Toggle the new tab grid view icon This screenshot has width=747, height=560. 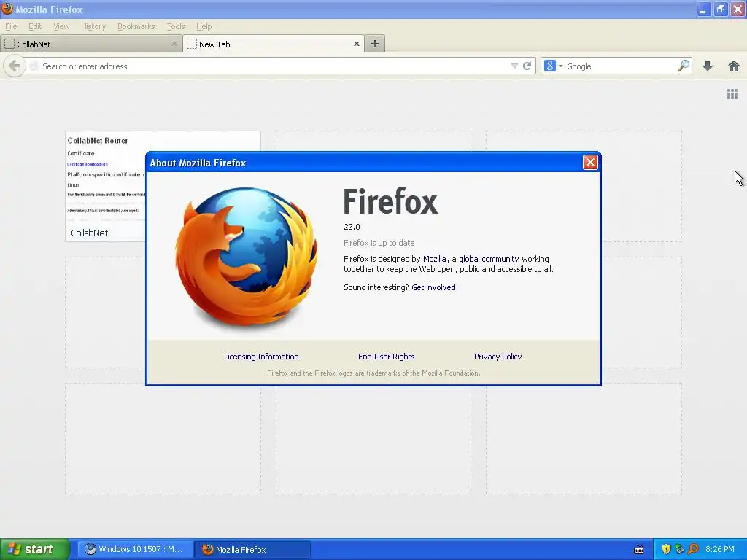(x=732, y=94)
